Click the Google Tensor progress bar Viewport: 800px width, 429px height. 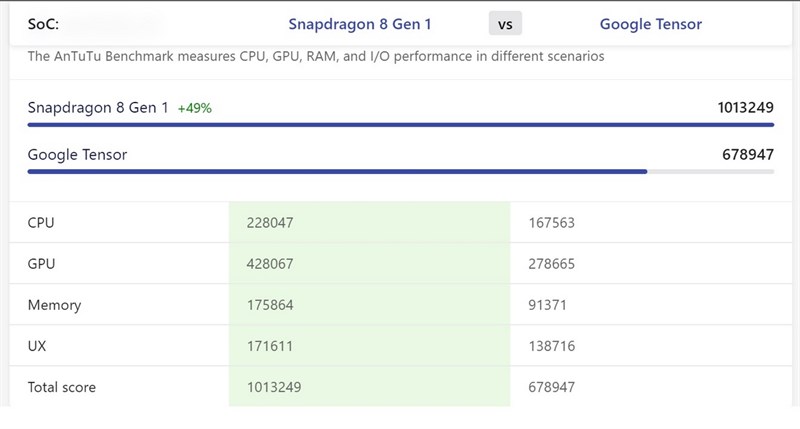tap(337, 171)
